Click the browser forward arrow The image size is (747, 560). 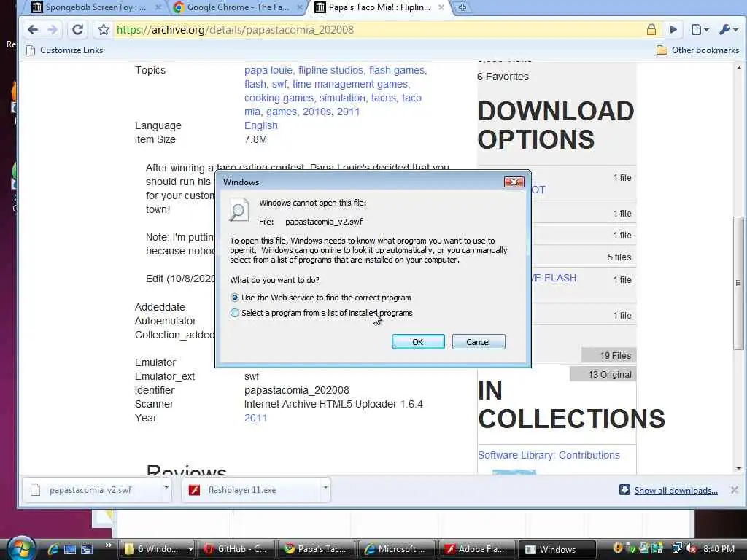coord(53,29)
